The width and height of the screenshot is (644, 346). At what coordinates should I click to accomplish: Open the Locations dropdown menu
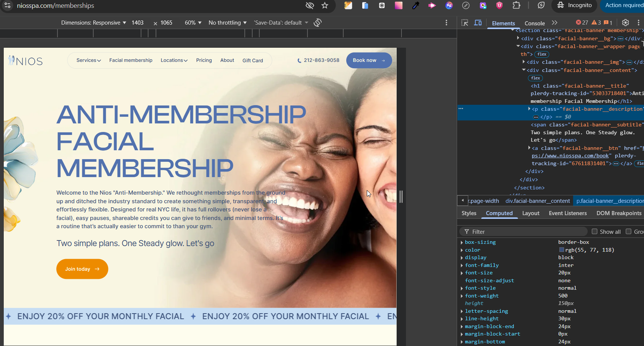click(x=174, y=60)
